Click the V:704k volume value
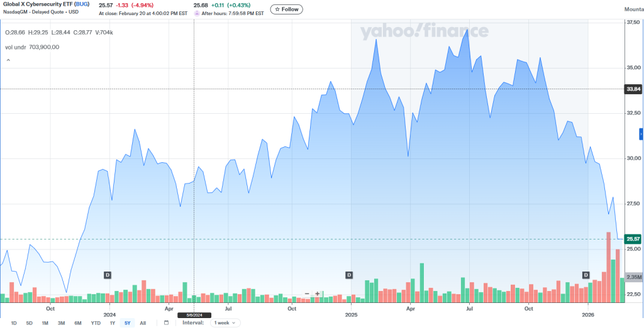This screenshot has height=330, width=644. tap(104, 33)
